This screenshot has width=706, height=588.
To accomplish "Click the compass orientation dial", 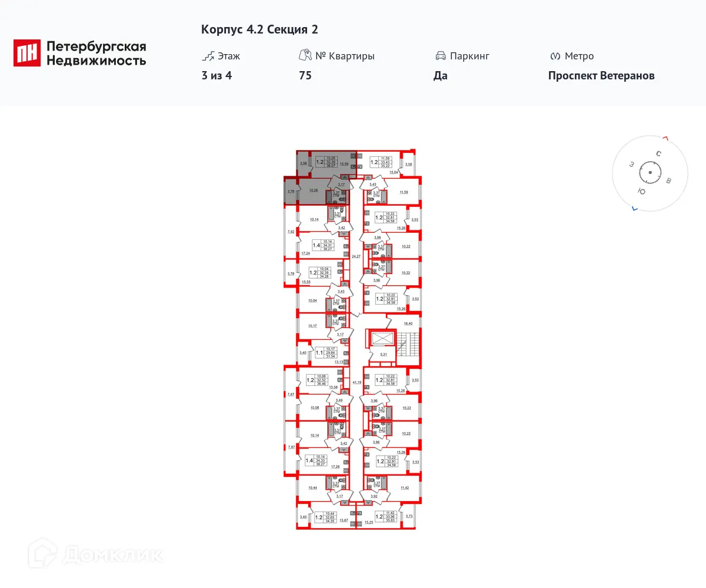I will point(650,173).
